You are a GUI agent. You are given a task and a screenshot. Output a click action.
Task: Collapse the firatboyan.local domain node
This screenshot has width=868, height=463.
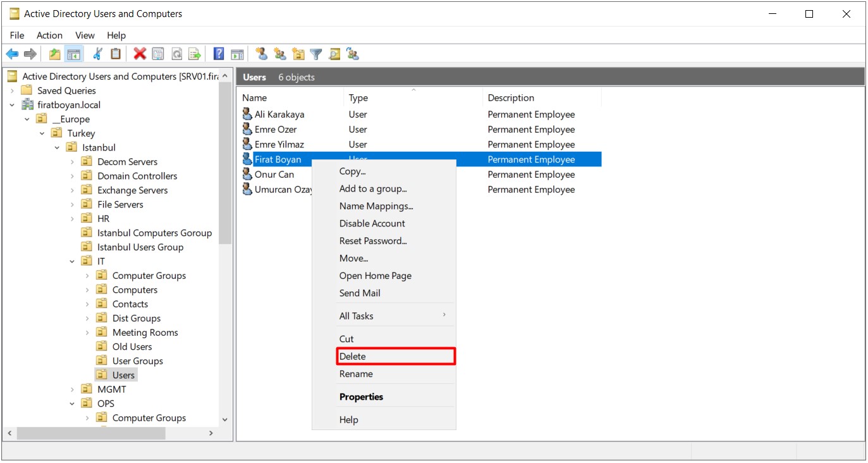pyautogui.click(x=12, y=105)
